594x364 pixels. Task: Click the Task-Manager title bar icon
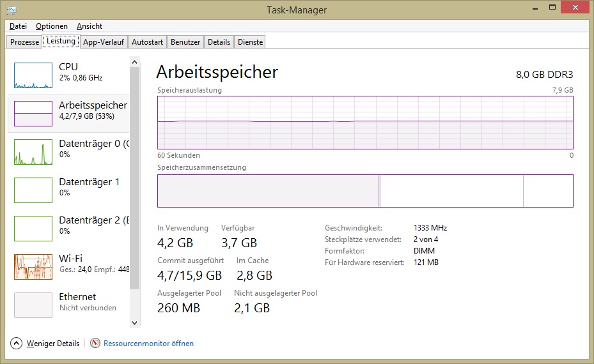(12, 10)
